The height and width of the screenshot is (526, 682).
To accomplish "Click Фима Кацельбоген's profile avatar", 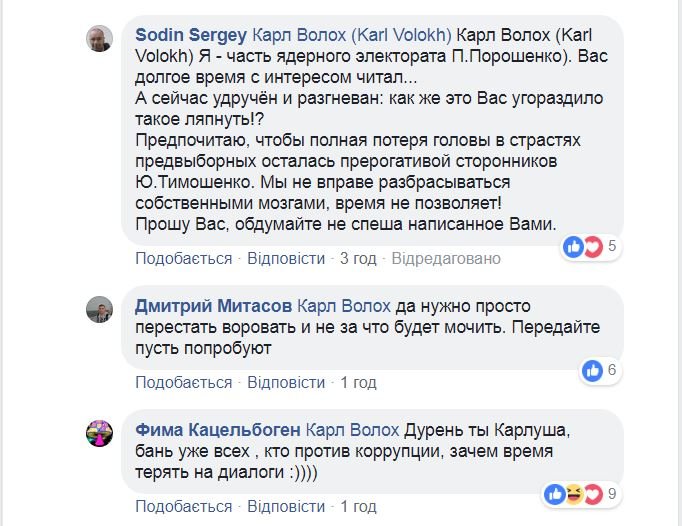I will 99,434.
